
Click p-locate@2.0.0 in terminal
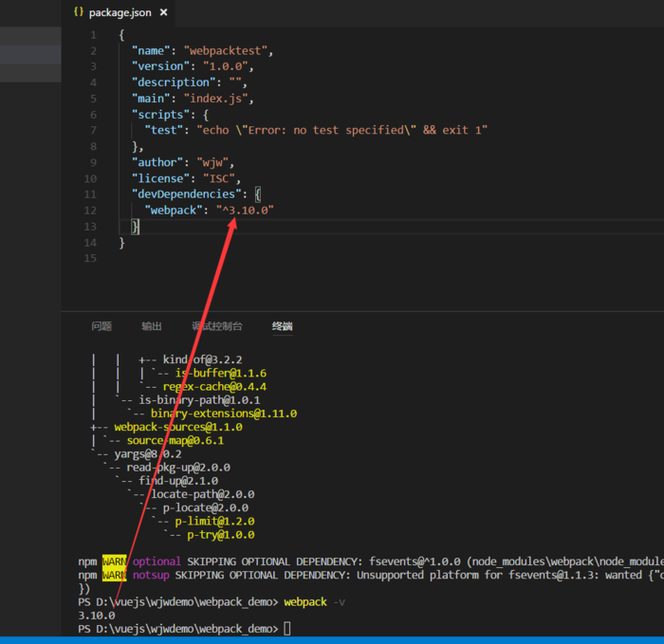pyautogui.click(x=206, y=508)
